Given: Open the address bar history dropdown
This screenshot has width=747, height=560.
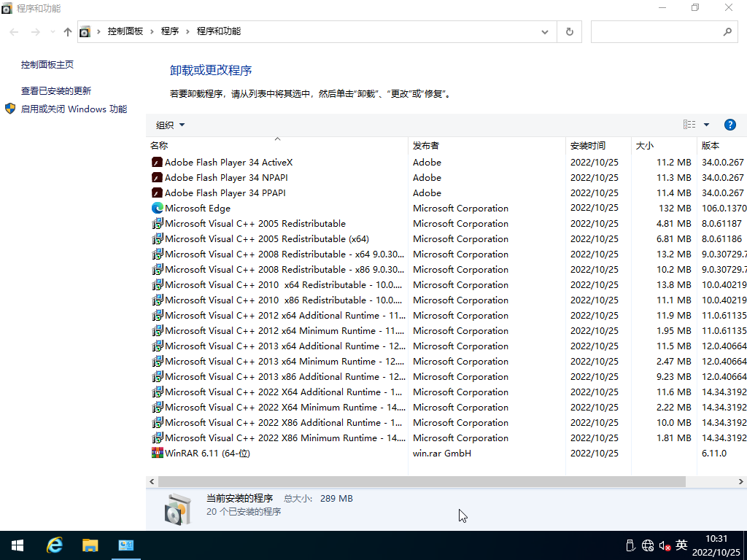Looking at the screenshot, I should click(544, 31).
